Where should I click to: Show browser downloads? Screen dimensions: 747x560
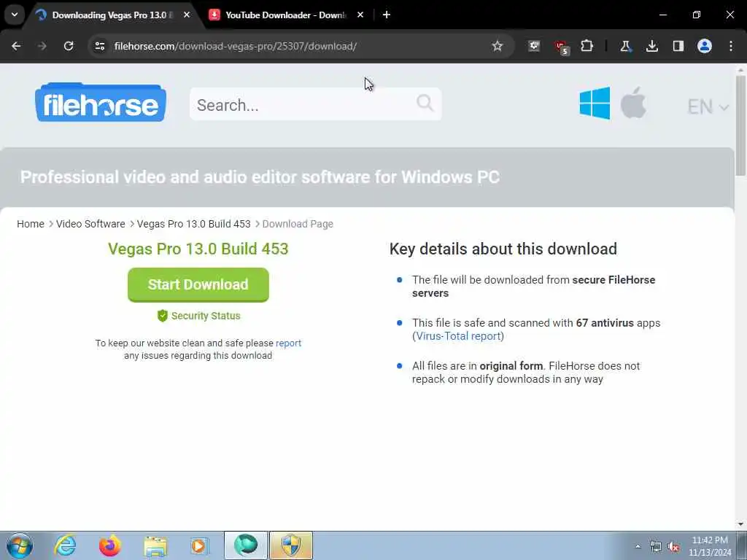click(x=651, y=46)
